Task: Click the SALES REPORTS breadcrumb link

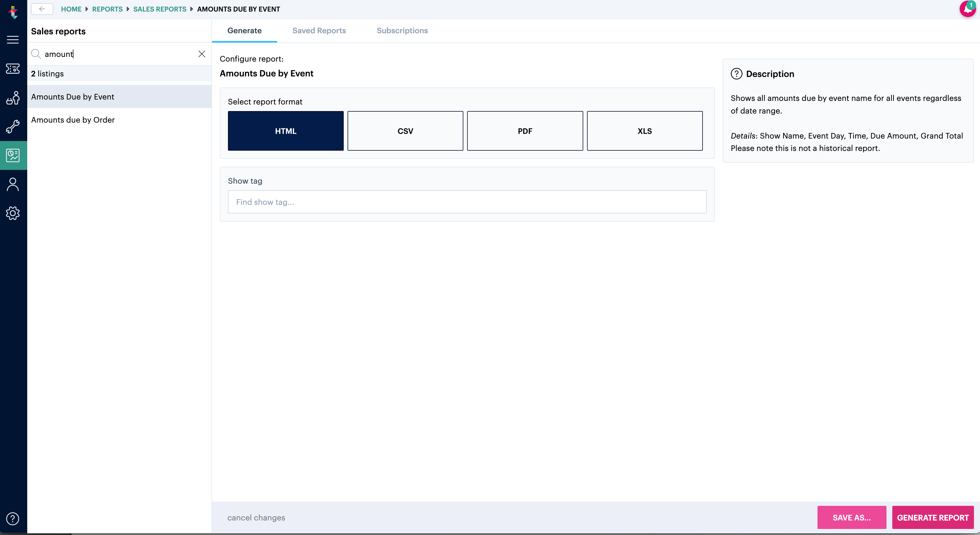Action: point(159,9)
